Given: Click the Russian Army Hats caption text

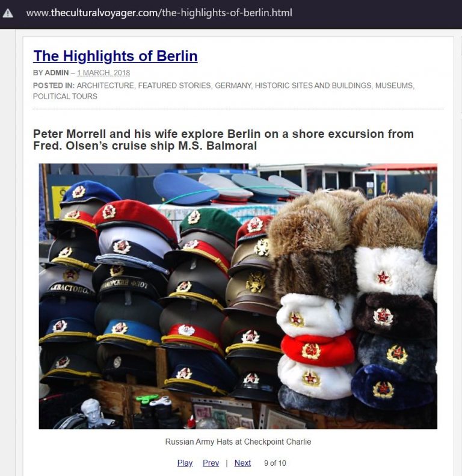Looking at the screenshot, I should (238, 442).
